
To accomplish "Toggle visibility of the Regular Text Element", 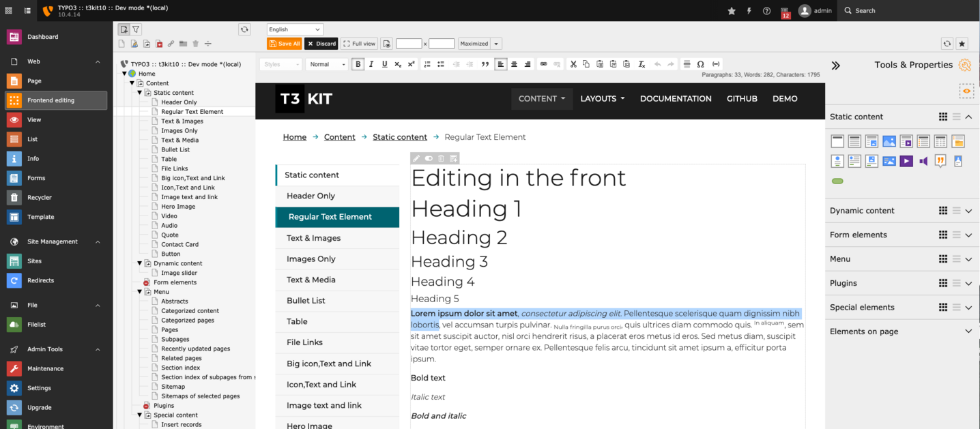I will click(429, 158).
